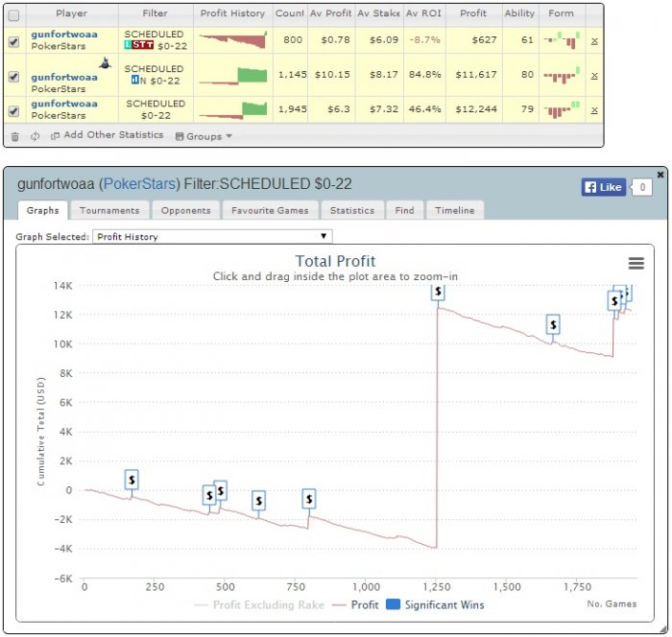The width and height of the screenshot is (672, 637).
Task: Uncheck the gunfortwoaa STT $0-22 row checkbox
Action: pyautogui.click(x=13, y=41)
